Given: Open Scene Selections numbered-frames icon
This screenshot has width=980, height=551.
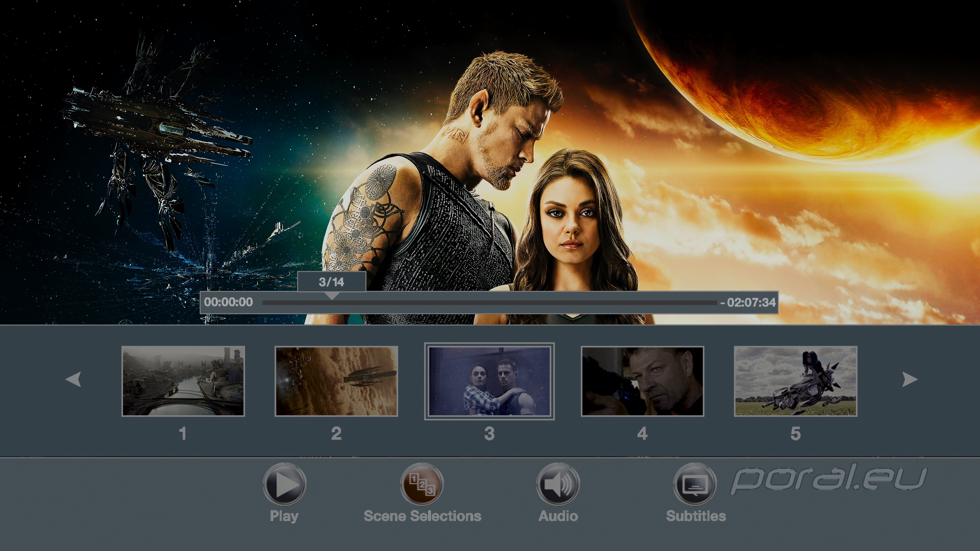Looking at the screenshot, I should click(422, 484).
